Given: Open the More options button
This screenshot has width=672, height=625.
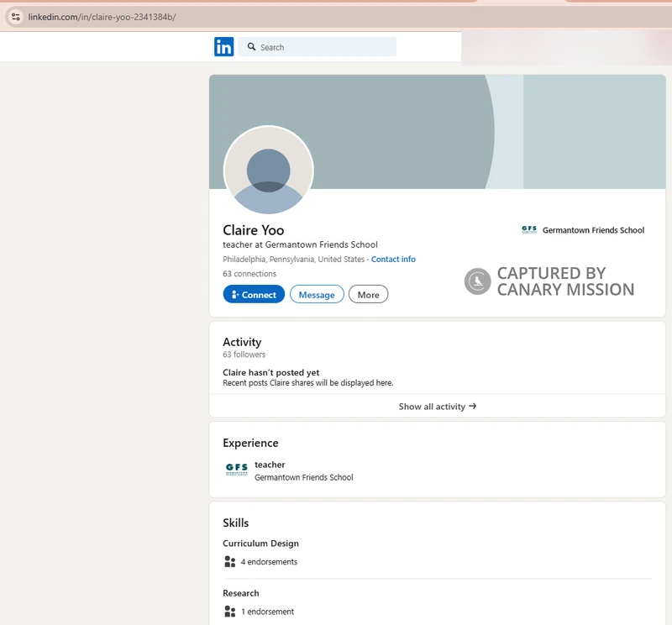Looking at the screenshot, I should (368, 295).
